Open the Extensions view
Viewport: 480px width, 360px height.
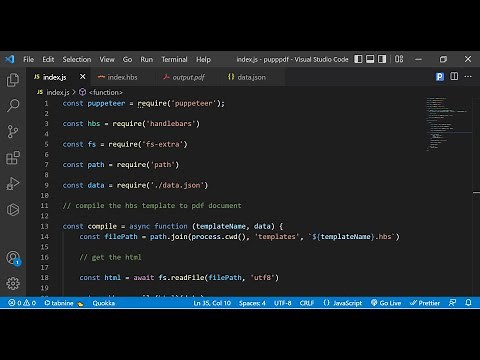click(x=13, y=157)
